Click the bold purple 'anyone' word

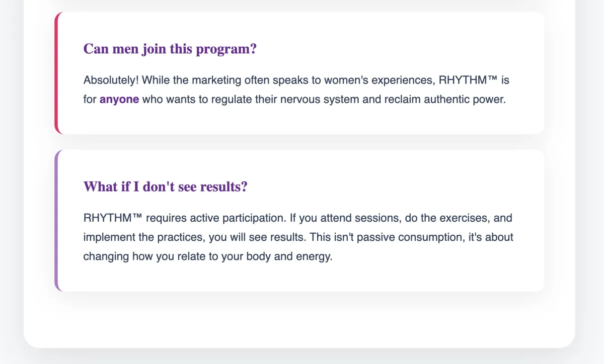tap(119, 99)
